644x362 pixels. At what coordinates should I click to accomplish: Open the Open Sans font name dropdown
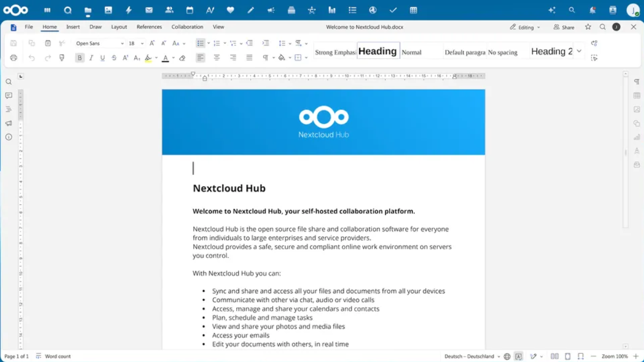(x=99, y=43)
